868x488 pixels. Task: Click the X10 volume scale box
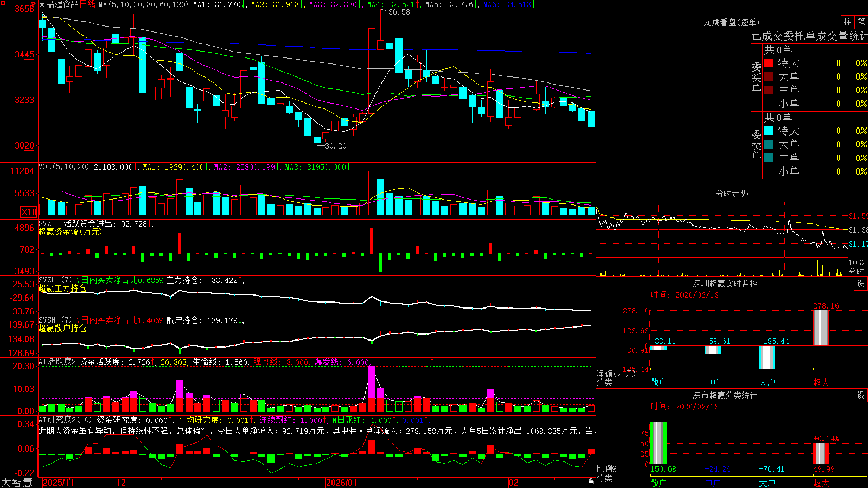[29, 212]
